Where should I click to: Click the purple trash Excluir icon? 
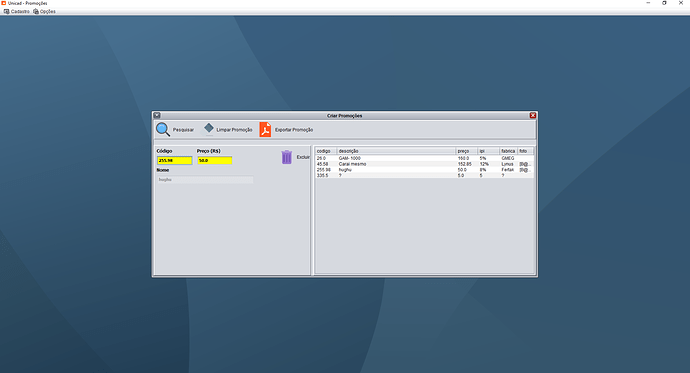click(x=286, y=157)
